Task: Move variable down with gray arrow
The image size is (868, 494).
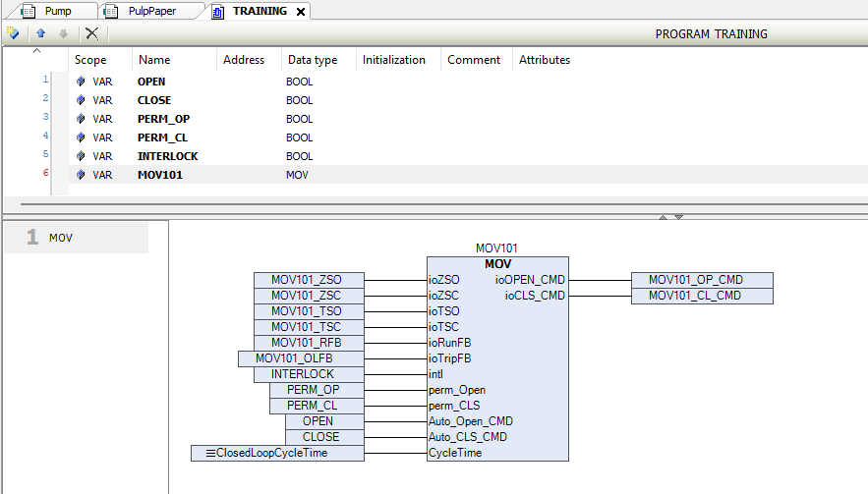Action: [64, 33]
